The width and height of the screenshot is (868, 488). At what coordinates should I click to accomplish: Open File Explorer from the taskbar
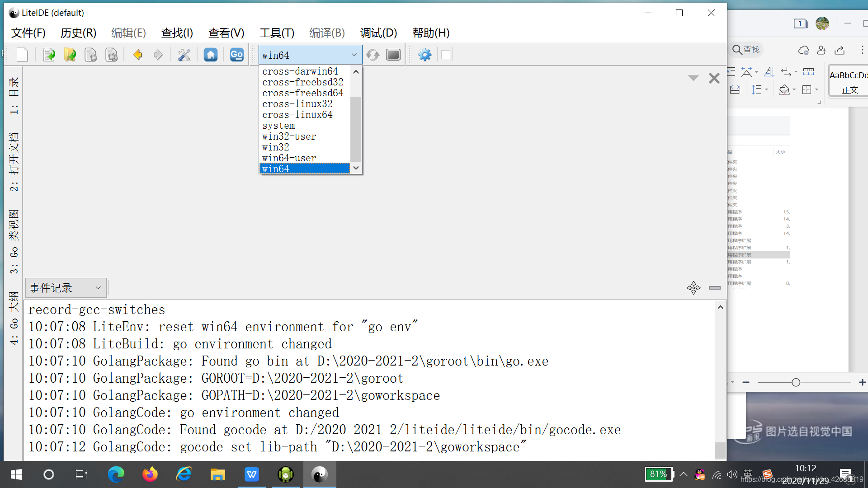217,474
